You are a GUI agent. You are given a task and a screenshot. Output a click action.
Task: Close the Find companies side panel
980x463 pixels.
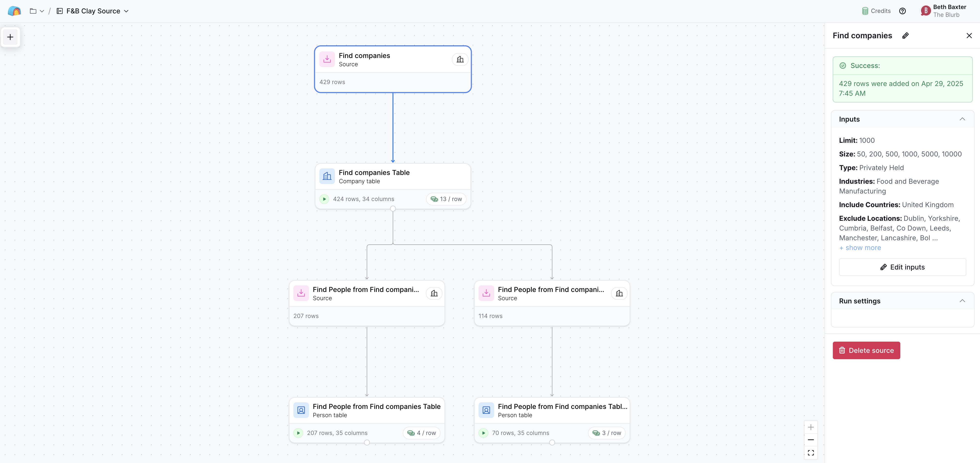tap(969, 35)
